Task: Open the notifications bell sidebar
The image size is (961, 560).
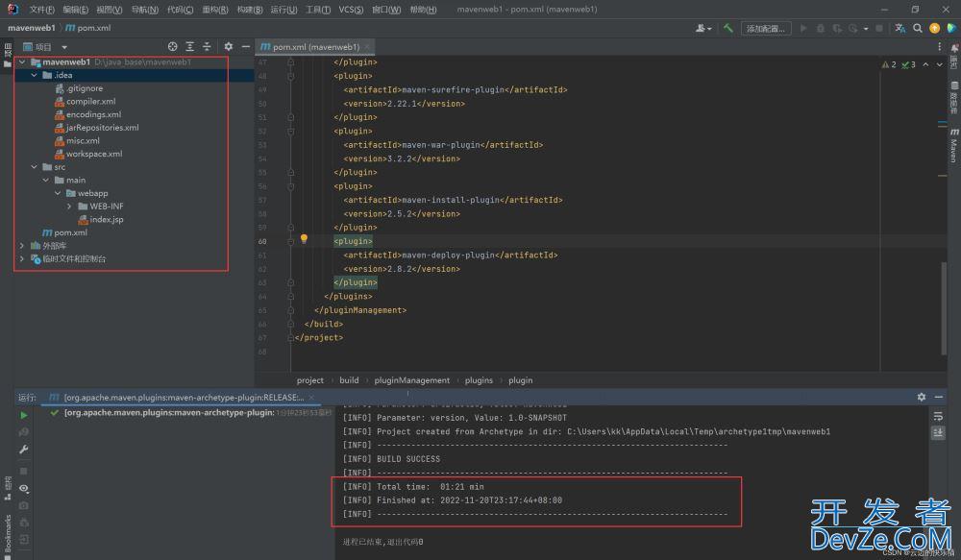Action: pyautogui.click(x=954, y=57)
